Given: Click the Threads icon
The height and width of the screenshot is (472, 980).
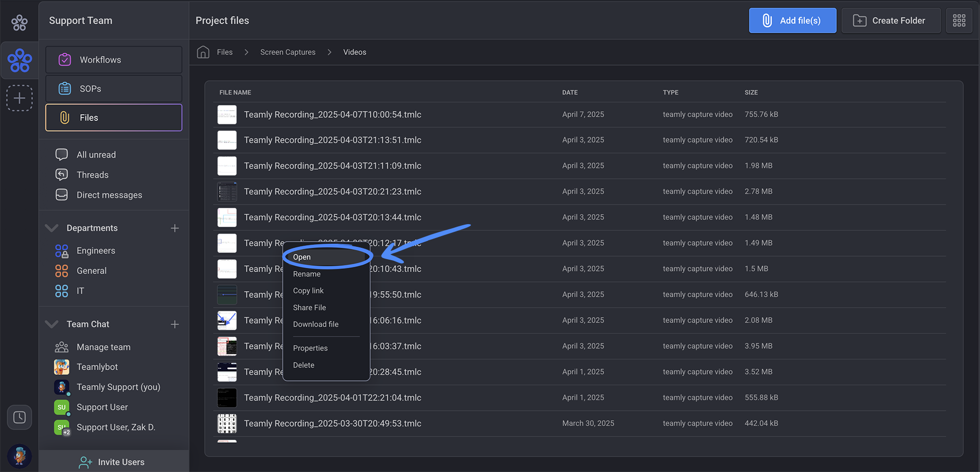Looking at the screenshot, I should click(62, 175).
